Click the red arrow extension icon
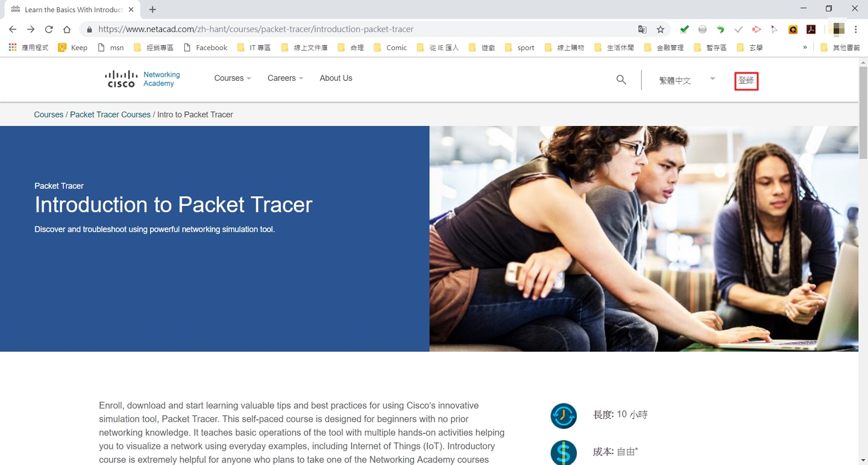Image resolution: width=868 pixels, height=465 pixels. click(x=756, y=29)
